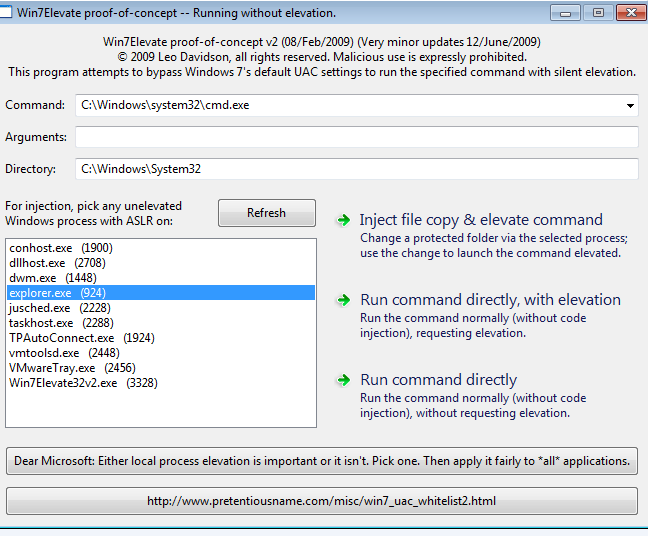Select vmtoolsd.exe (2448) in process list
Viewport: 648px width, 536px height.
point(161,353)
